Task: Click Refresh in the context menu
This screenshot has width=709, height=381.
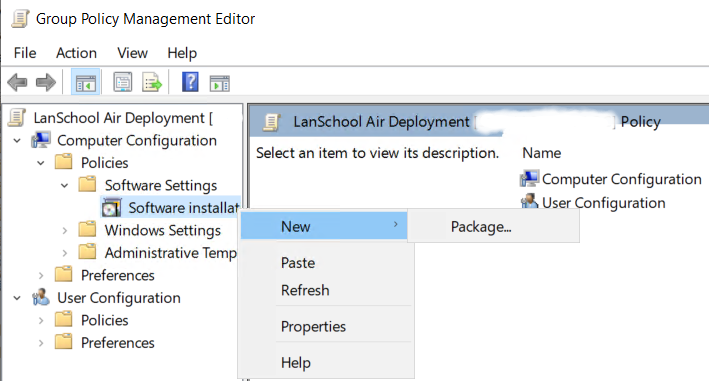Action: click(305, 290)
